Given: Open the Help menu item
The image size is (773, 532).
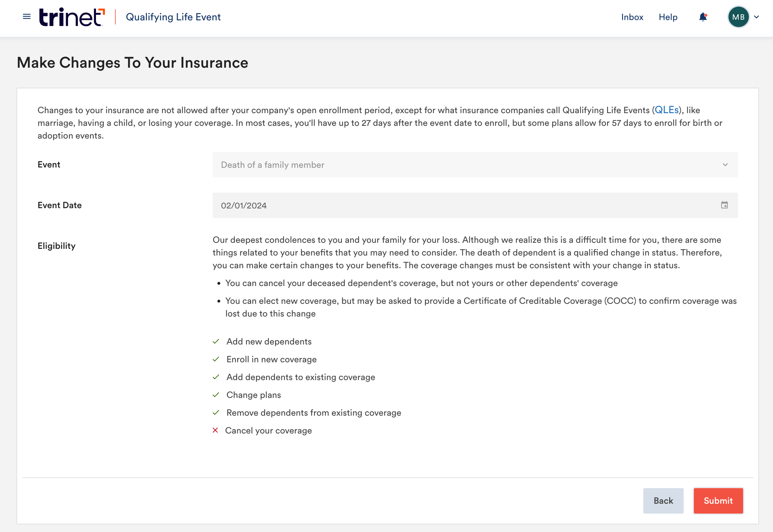Looking at the screenshot, I should [x=668, y=17].
